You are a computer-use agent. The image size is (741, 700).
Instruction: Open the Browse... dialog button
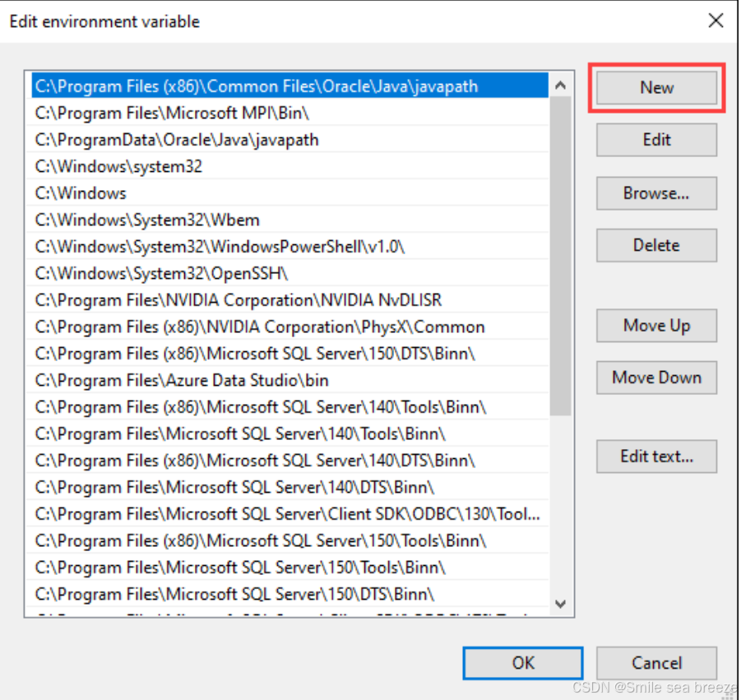[656, 193]
